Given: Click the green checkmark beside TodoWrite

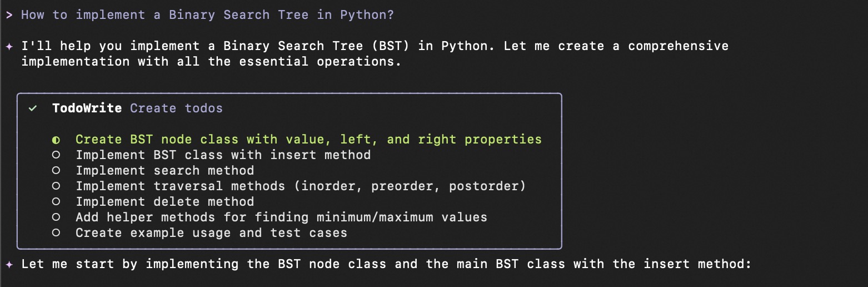Looking at the screenshot, I should pyautogui.click(x=33, y=108).
